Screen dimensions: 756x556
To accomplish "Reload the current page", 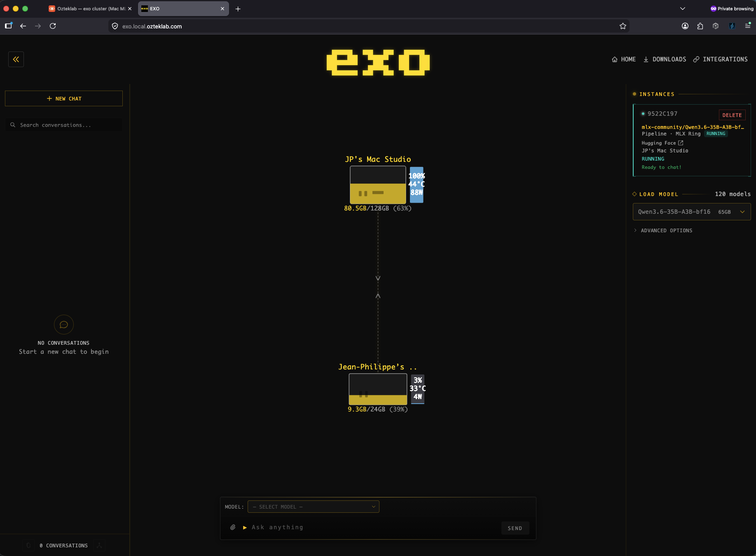I will click(53, 26).
